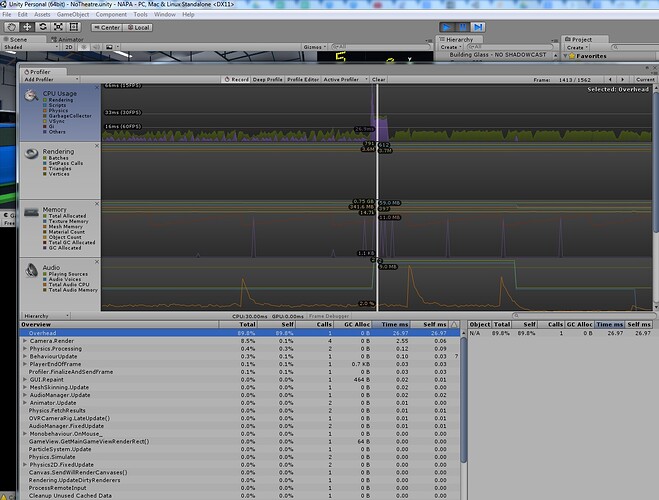Toggle scene audio speaker icon
The width and height of the screenshot is (659, 500).
96,47
